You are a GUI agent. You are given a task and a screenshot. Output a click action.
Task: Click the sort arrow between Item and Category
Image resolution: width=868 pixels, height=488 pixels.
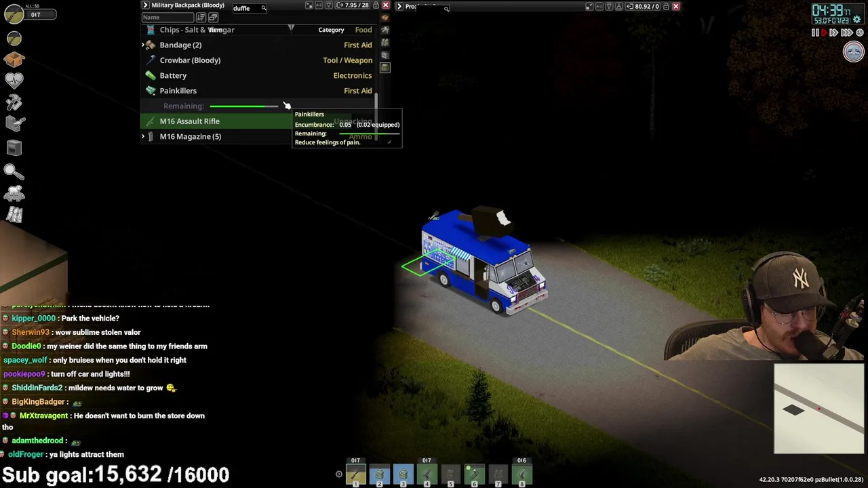[x=291, y=29]
